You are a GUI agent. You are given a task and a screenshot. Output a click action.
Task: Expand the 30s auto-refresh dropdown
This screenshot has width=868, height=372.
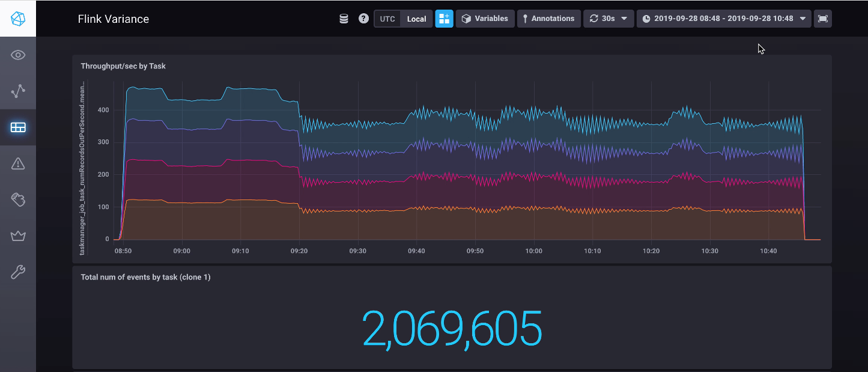click(x=609, y=19)
